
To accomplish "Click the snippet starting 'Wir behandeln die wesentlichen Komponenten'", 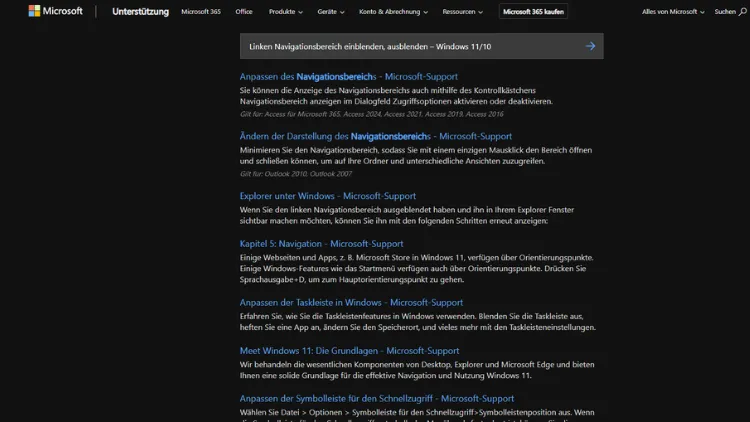I will pyautogui.click(x=417, y=370).
